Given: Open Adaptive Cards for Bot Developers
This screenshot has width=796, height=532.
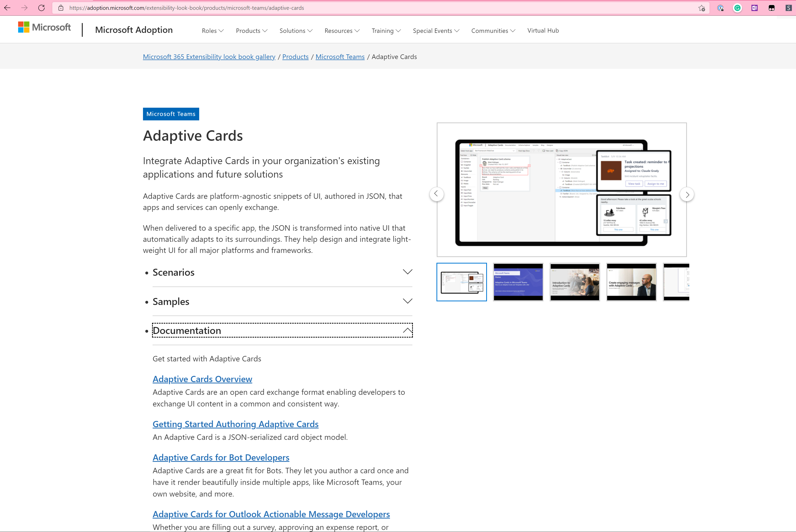Looking at the screenshot, I should coord(221,457).
